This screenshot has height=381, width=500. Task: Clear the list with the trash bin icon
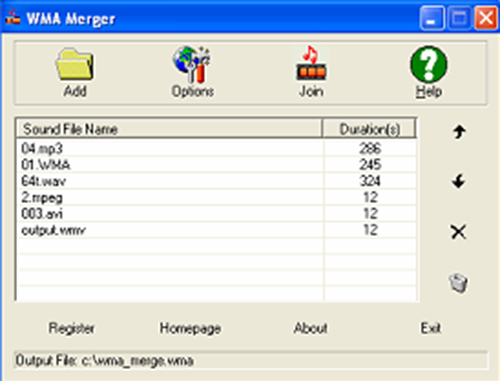459,283
